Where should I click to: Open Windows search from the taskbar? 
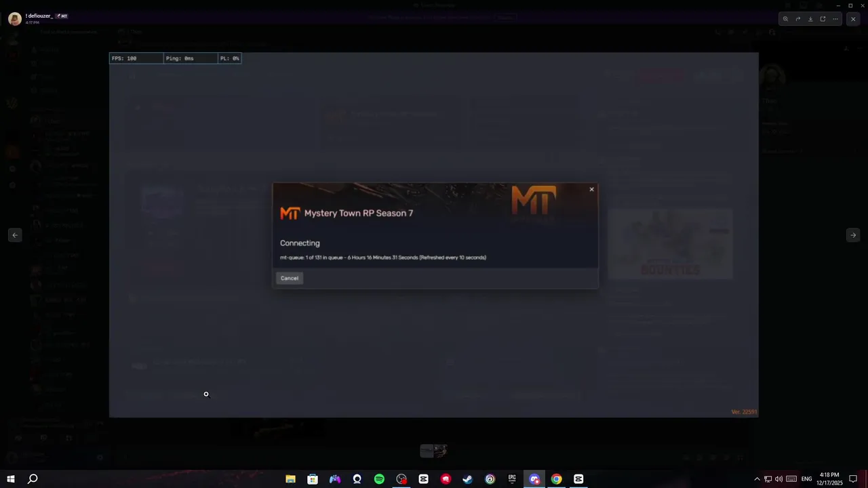tap(33, 479)
